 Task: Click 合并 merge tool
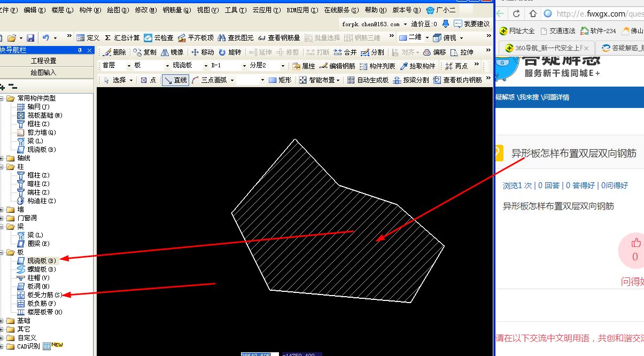[345, 52]
